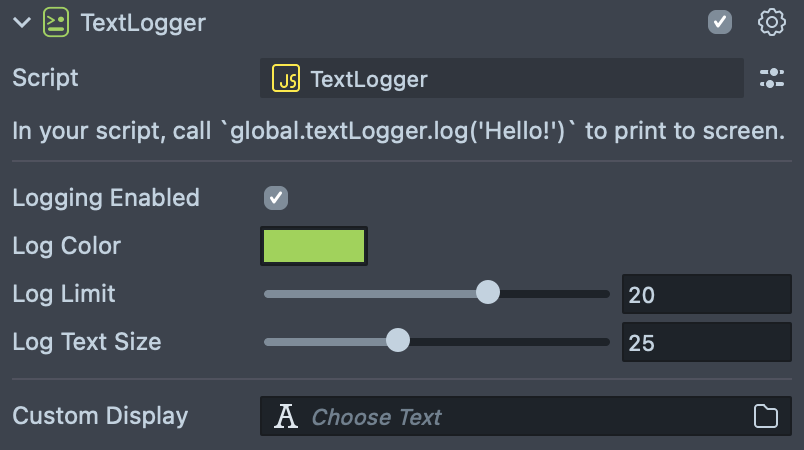804x450 pixels.
Task: Click the TextLogger script component icon
Action: [x=56, y=22]
